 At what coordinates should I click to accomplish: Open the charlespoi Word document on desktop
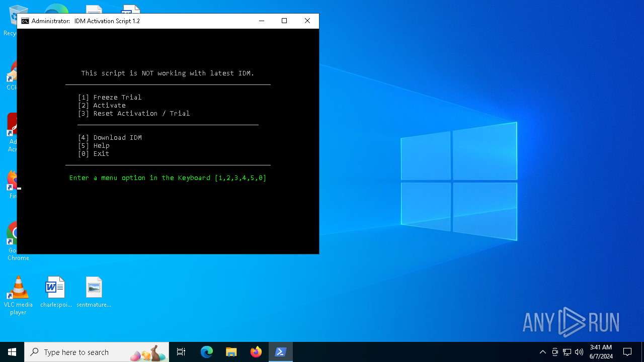click(56, 292)
